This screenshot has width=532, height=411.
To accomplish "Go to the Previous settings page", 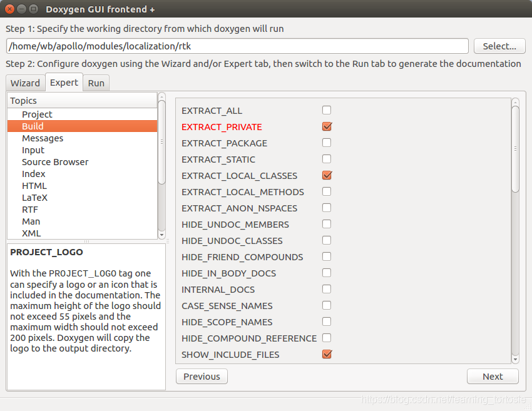I will click(x=202, y=377).
